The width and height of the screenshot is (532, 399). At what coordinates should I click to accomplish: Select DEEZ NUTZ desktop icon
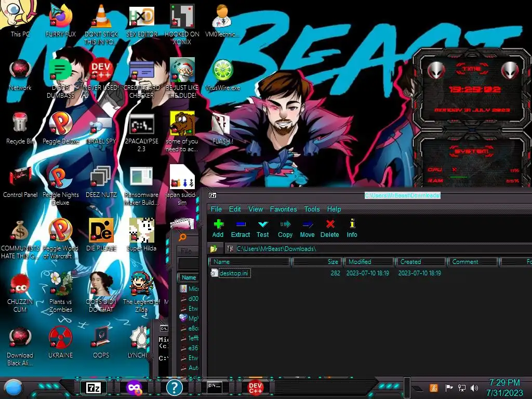(x=101, y=181)
